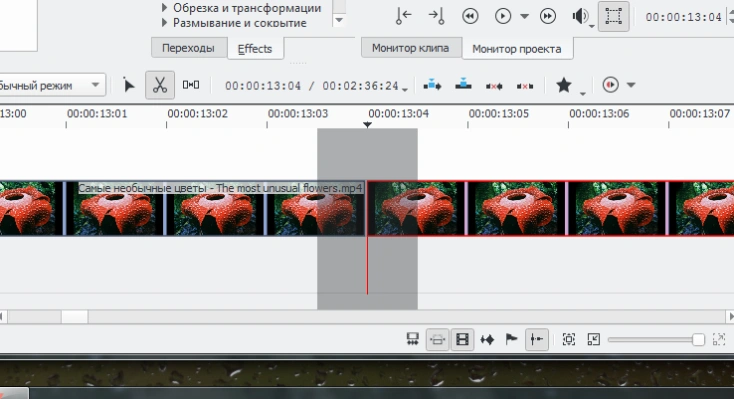Click the set zone out point icon

436,16
